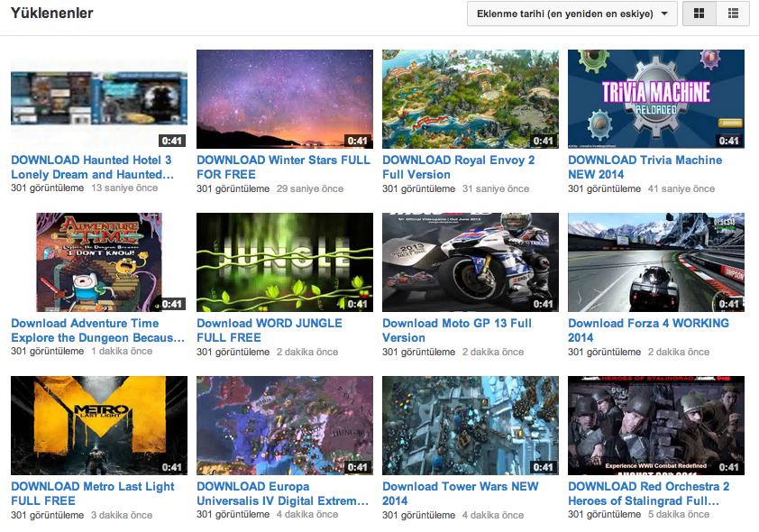Switch to list view layout
Viewport: 759px width, 532px height.
click(x=733, y=14)
